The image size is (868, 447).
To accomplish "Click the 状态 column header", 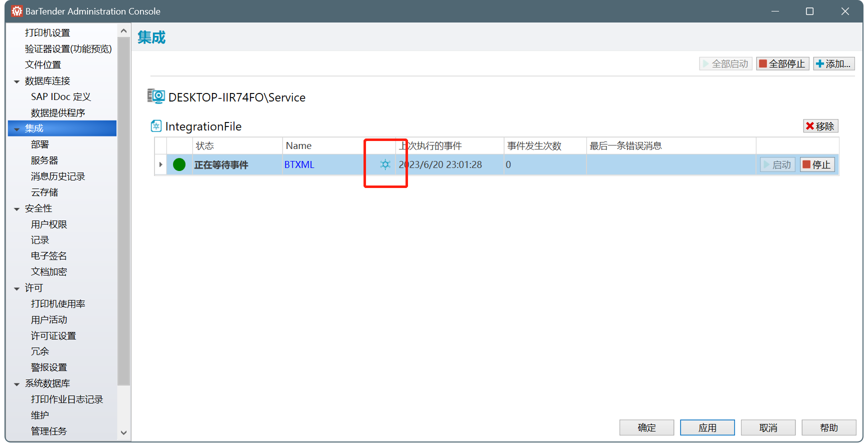I will tap(237, 145).
